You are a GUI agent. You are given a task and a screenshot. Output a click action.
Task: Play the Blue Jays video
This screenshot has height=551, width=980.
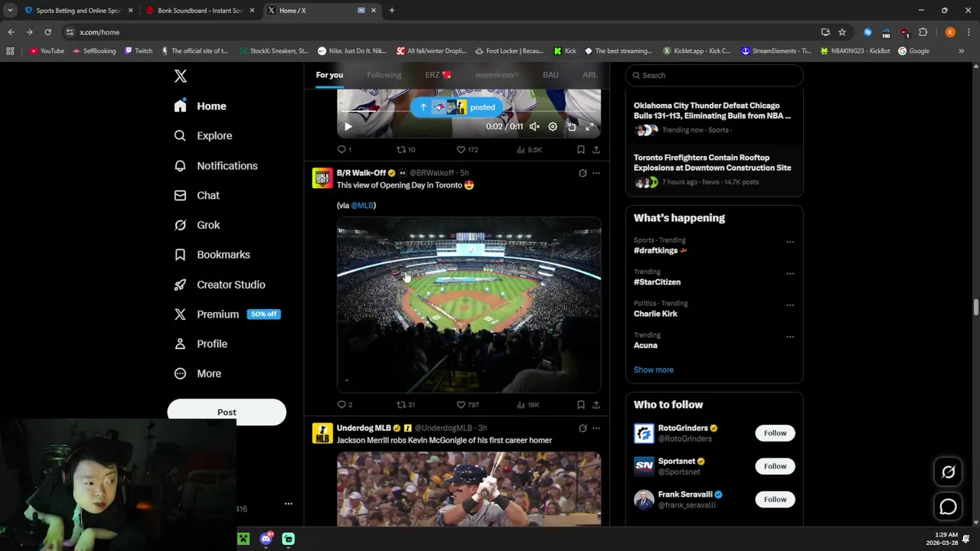[x=348, y=127]
